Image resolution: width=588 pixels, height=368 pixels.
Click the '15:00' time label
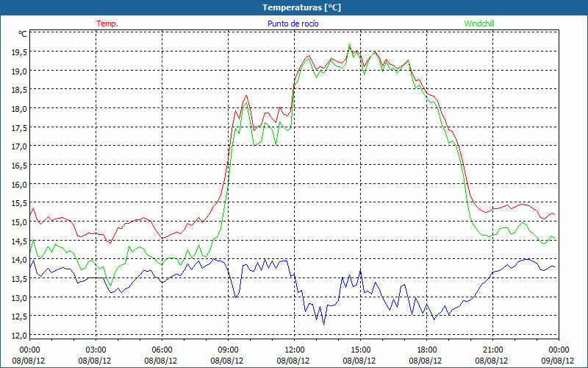click(360, 350)
